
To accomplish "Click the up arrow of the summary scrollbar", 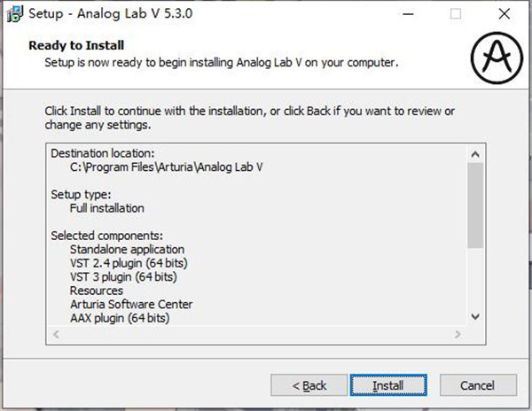I will click(x=475, y=154).
